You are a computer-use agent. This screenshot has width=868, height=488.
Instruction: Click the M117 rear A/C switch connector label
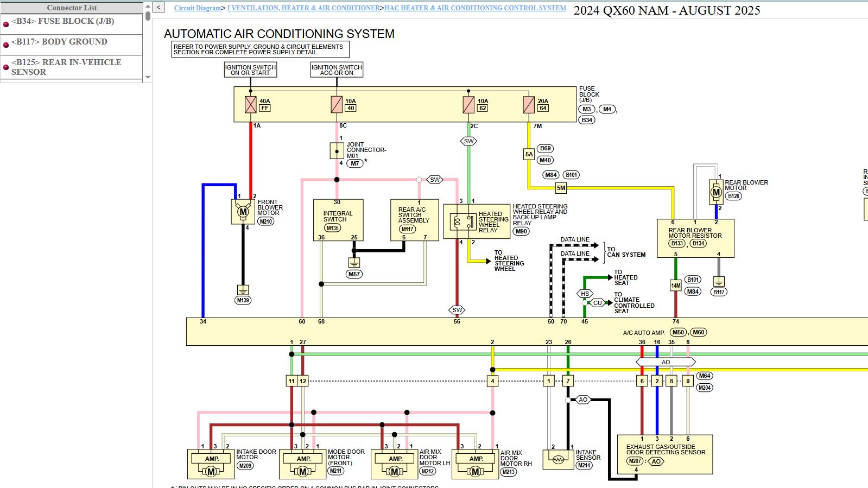[408, 229]
